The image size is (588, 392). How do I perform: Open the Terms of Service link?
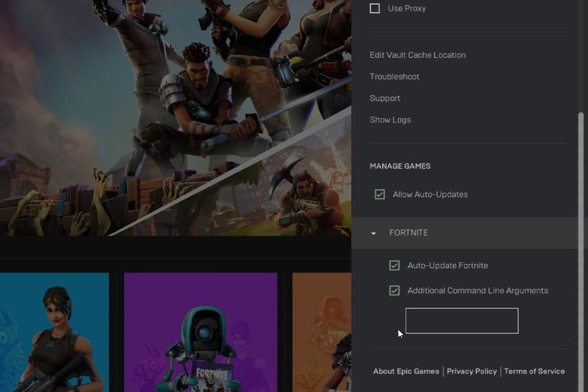pos(534,371)
